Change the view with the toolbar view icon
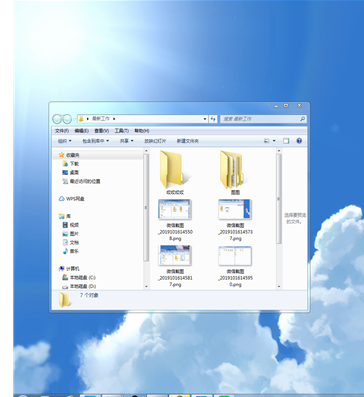This screenshot has width=364, height=397. point(266,141)
